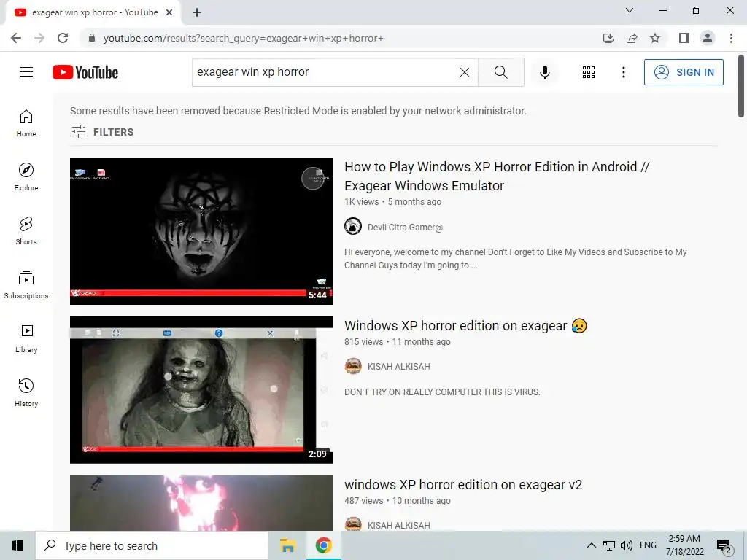Image resolution: width=747 pixels, height=560 pixels.
Task: Click the taskbar search box
Action: point(152,545)
